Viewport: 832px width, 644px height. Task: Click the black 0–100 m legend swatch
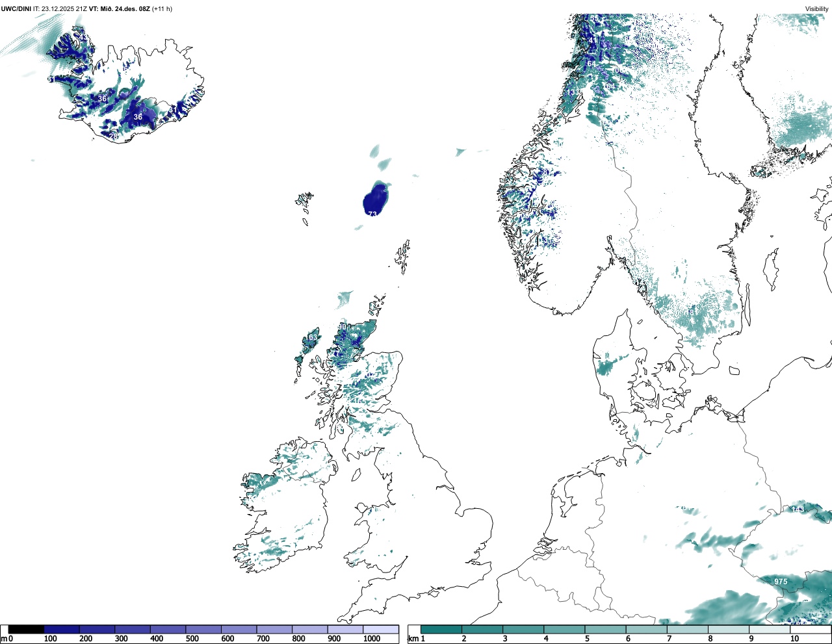[27, 629]
